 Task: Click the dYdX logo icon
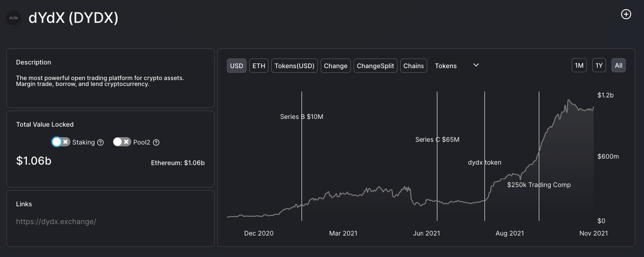click(x=14, y=18)
